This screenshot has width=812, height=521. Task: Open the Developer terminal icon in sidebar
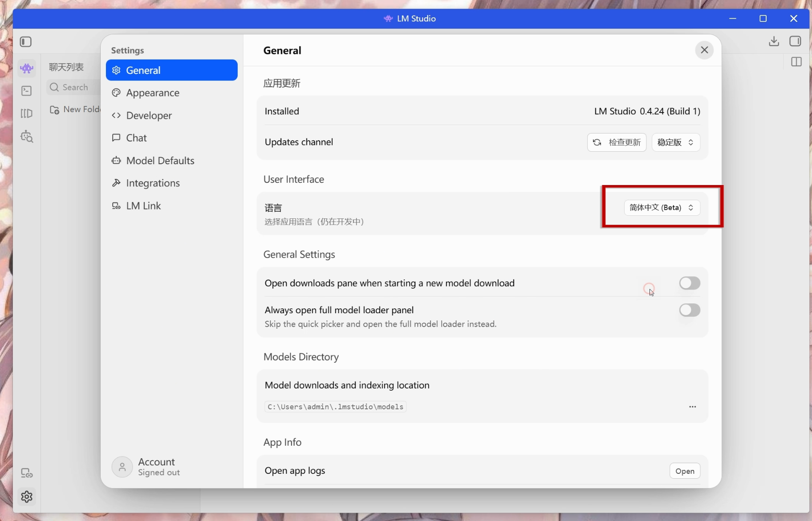[x=27, y=91]
